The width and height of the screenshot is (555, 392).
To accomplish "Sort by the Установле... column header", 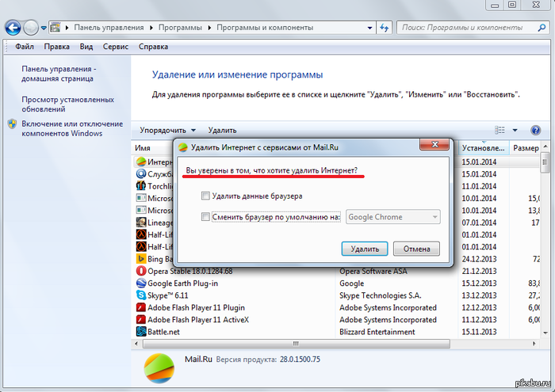I will click(x=483, y=148).
